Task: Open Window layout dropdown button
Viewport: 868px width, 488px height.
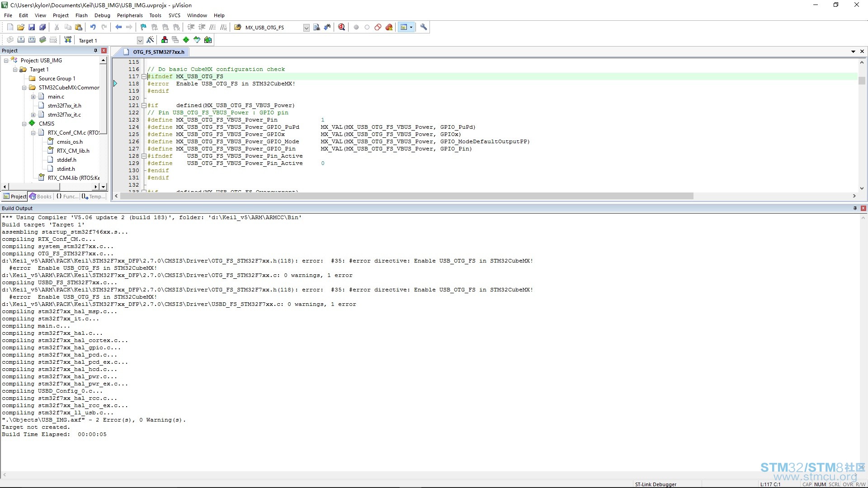Action: (x=411, y=27)
